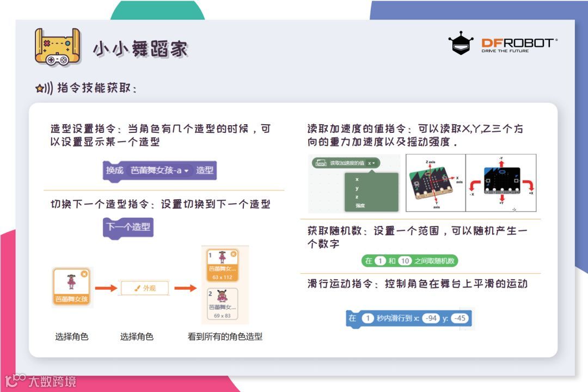Click the 选择角色 caption under the 外观 tab

pyautogui.click(x=137, y=336)
